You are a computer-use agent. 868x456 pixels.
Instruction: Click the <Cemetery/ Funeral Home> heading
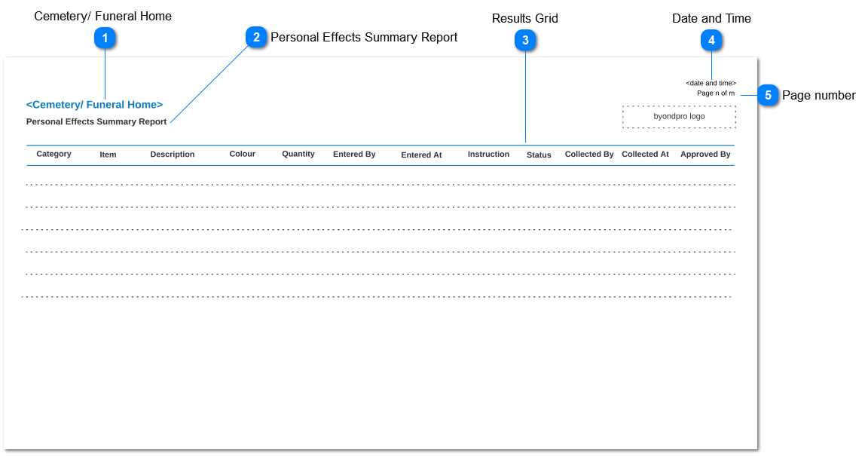tap(95, 105)
